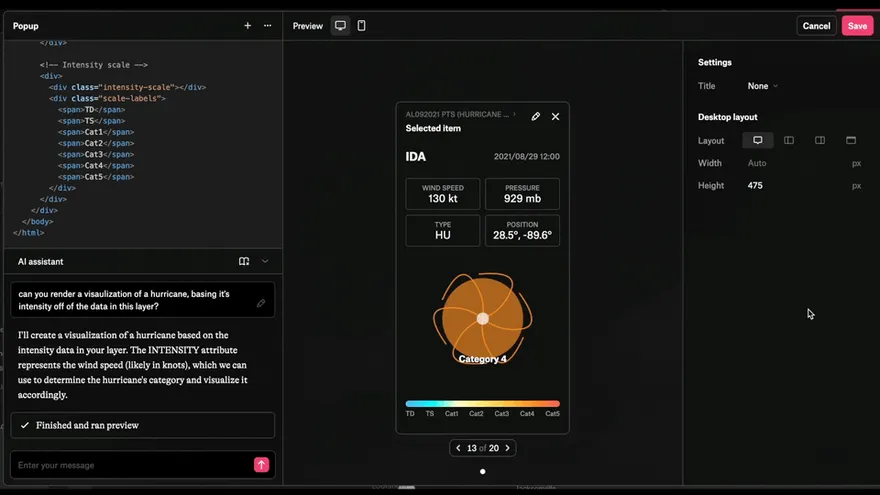Collapse the AI assistant panel
This screenshot has height=495, width=880.
[x=265, y=262]
